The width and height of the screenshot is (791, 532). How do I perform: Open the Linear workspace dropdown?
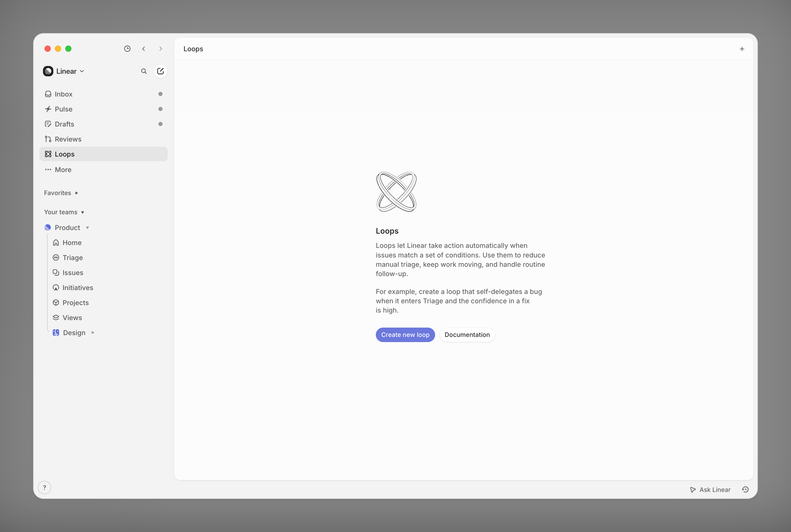(64, 71)
